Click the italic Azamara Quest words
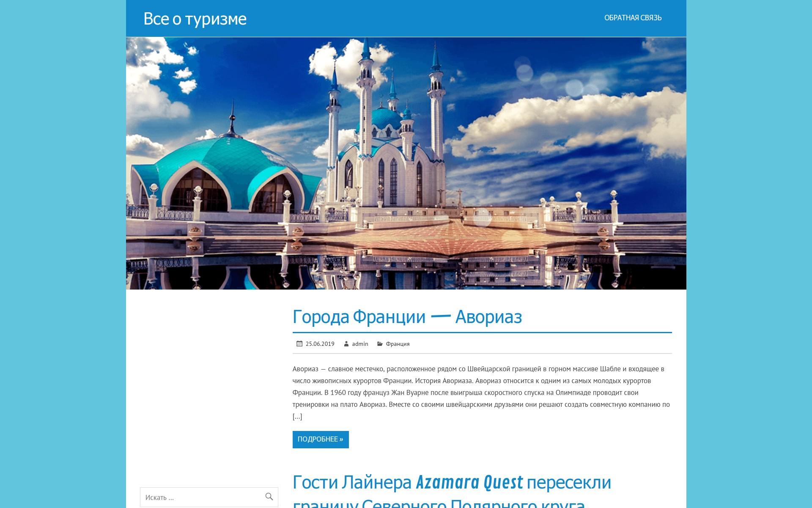Viewport: 812px width, 508px height. click(469, 483)
